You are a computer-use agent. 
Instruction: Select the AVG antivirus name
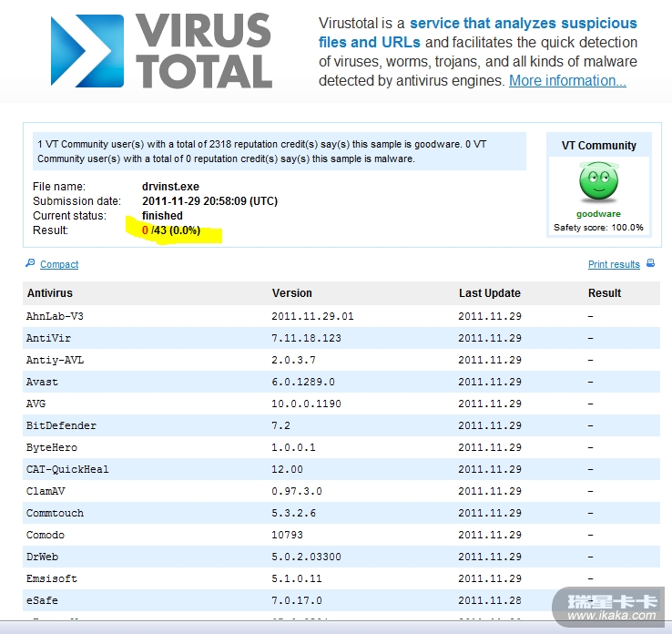(36, 404)
